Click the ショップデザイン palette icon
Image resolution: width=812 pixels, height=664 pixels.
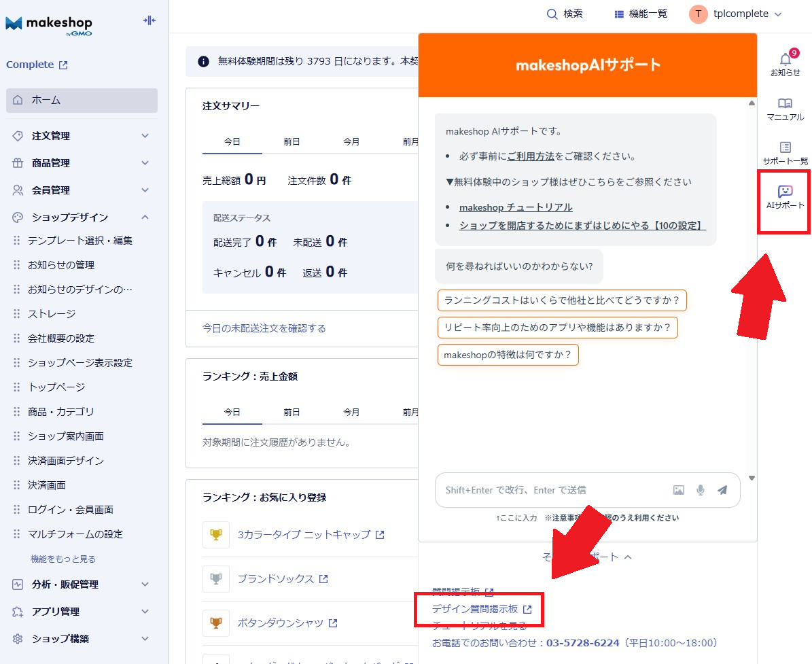coord(18,217)
